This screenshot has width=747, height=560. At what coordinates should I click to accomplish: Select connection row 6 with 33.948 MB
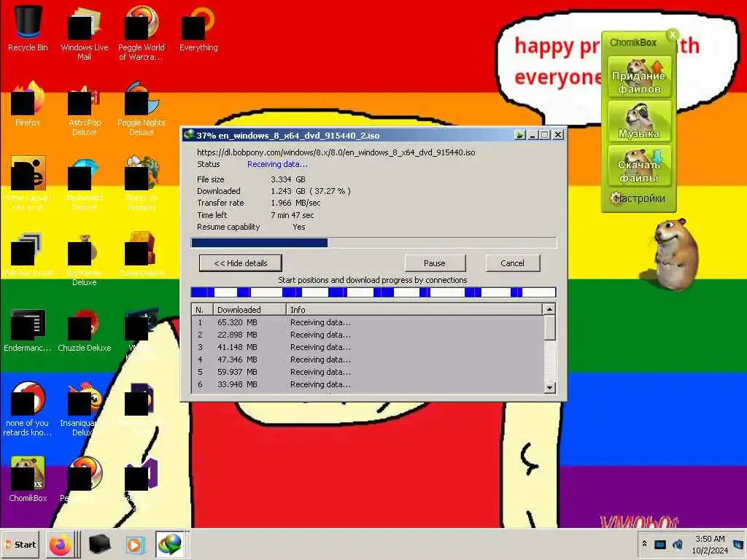tap(368, 384)
